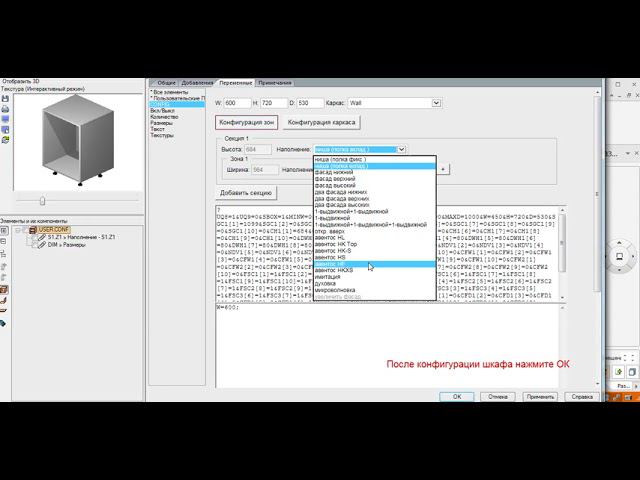
Task: Select "Текстуры" in the category list
Action: (162, 135)
